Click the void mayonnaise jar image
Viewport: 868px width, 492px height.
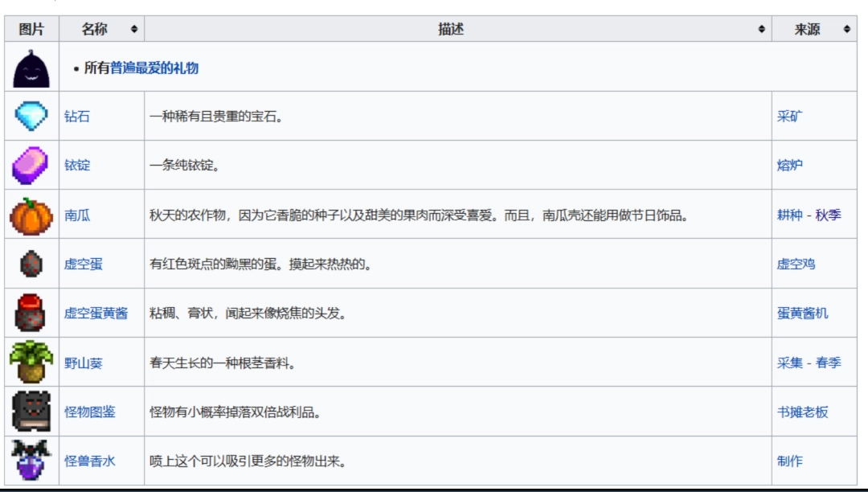tap(31, 313)
